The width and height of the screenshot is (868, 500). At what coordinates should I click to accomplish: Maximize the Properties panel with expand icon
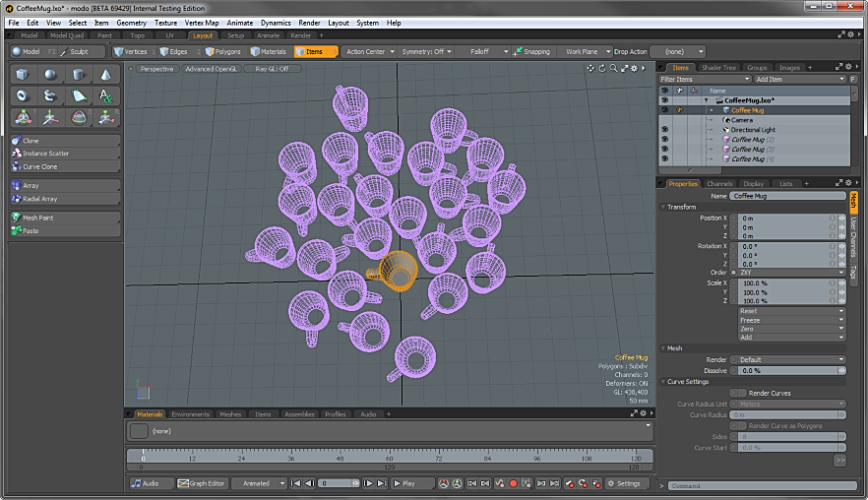point(839,183)
